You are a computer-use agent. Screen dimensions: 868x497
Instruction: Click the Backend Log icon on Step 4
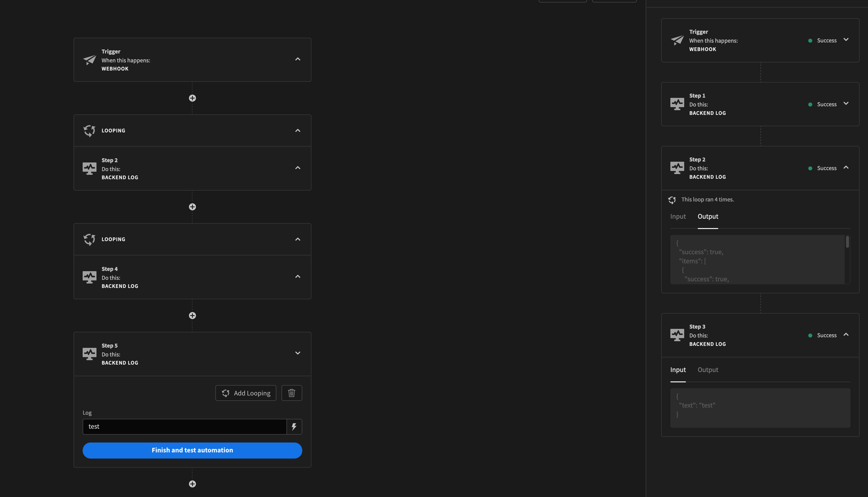[90, 277]
